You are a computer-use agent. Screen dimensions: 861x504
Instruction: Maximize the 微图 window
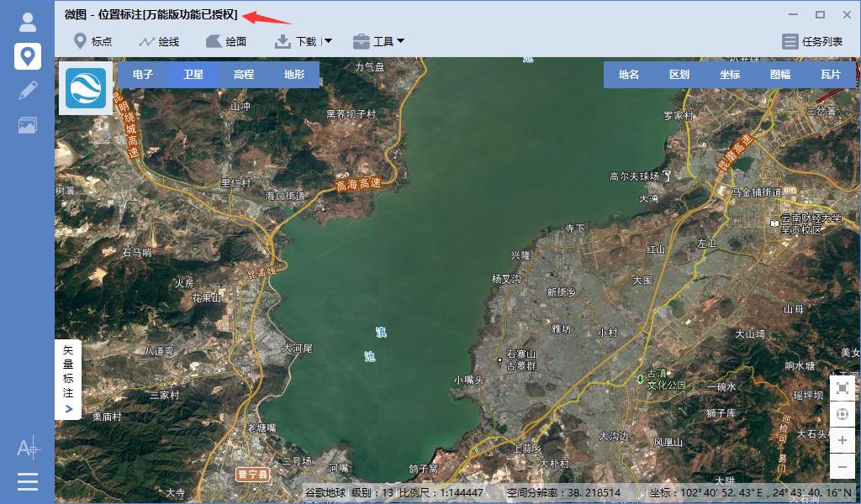pos(820,15)
